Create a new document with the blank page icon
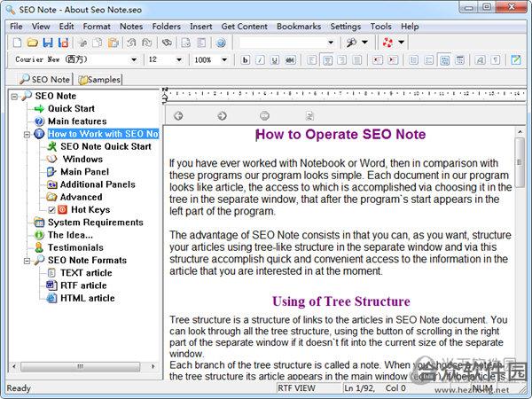The image size is (532, 399). (x=17, y=43)
